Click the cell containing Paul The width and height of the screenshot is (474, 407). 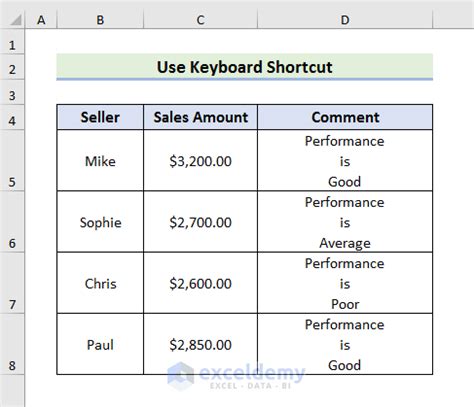[100, 344]
